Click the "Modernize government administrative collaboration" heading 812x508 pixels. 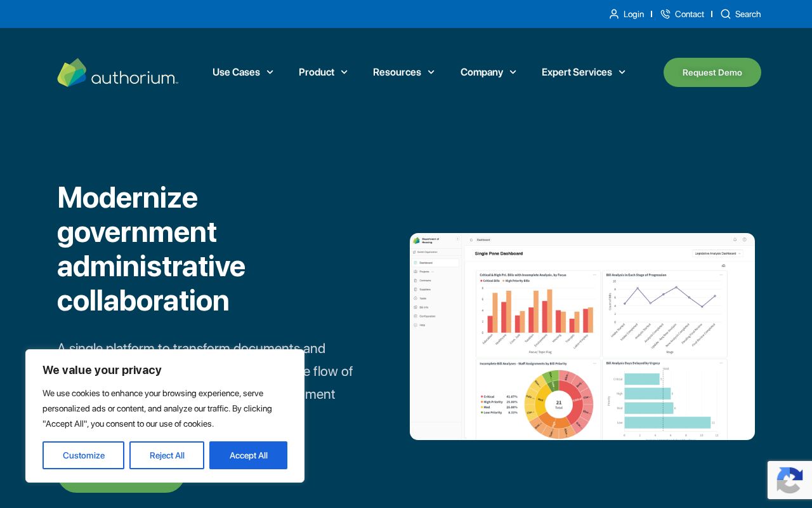pos(151,249)
